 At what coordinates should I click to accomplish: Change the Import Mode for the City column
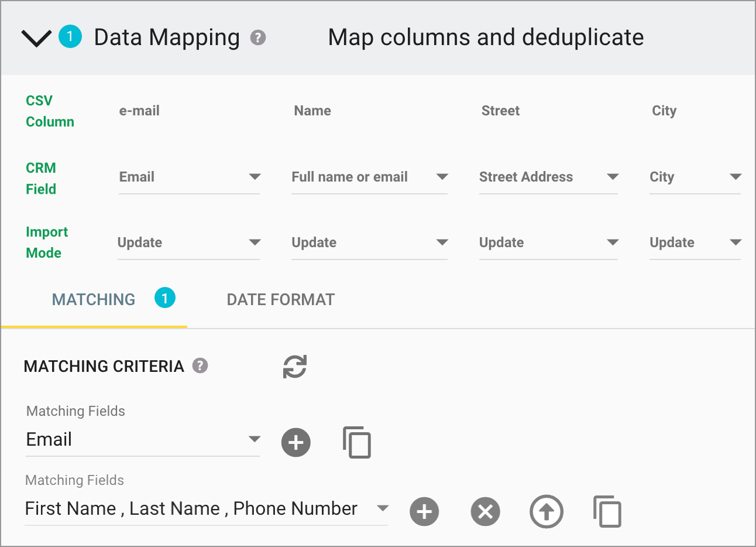[737, 242]
